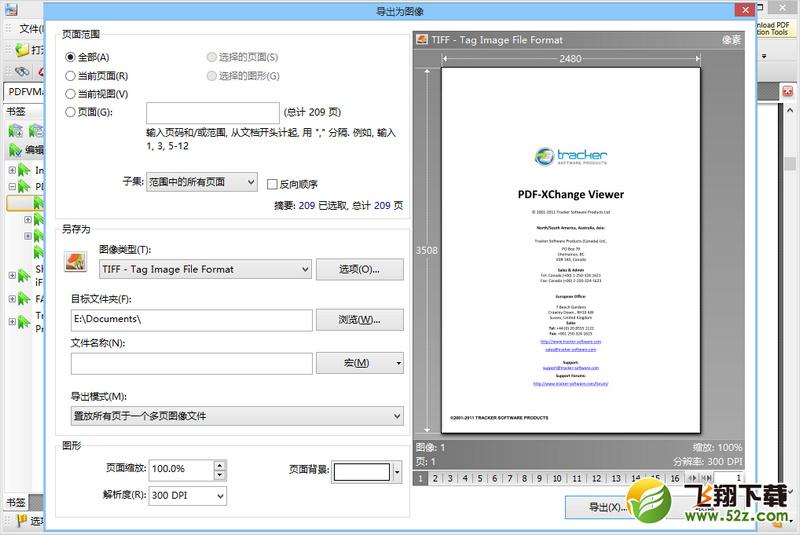The image size is (800, 535).
Task: Open the 页面背景 color dropdown arrow
Action: [397, 472]
